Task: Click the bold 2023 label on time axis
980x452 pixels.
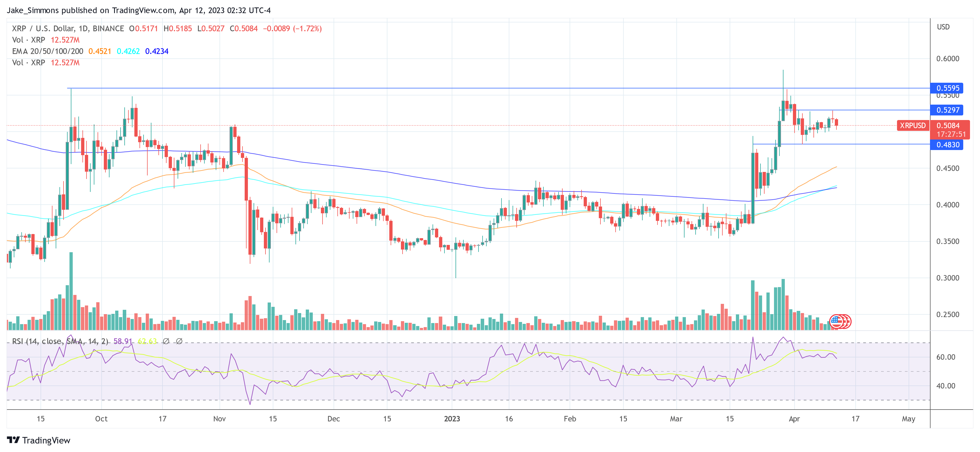Action: click(452, 419)
